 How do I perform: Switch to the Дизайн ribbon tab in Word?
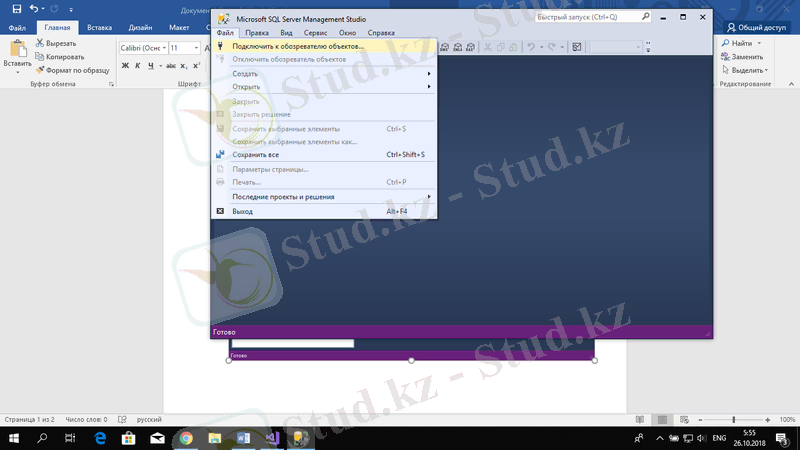coord(140,28)
